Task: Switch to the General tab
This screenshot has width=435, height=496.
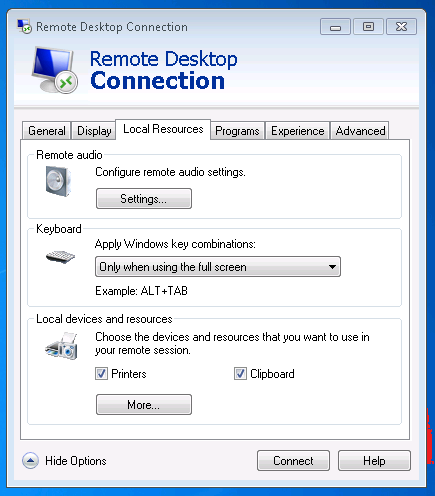Action: coord(47,131)
